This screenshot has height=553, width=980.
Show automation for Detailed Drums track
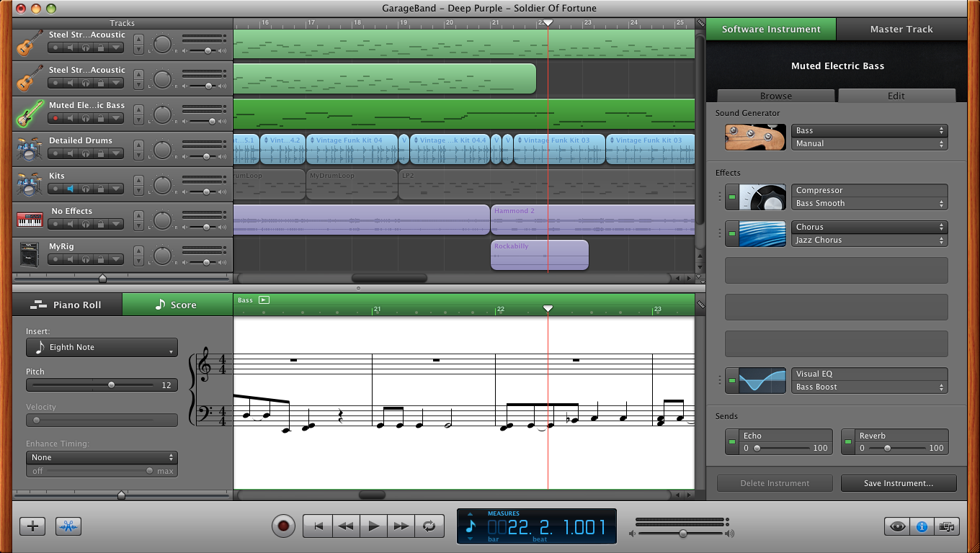(116, 153)
